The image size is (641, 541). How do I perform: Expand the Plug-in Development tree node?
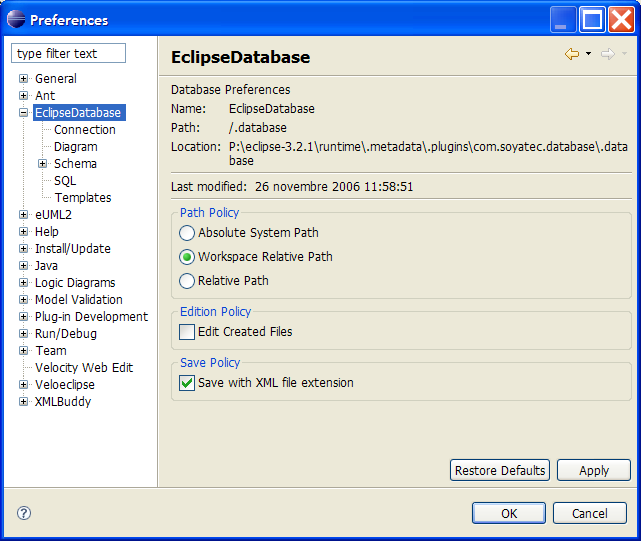pyautogui.click(x=24, y=317)
